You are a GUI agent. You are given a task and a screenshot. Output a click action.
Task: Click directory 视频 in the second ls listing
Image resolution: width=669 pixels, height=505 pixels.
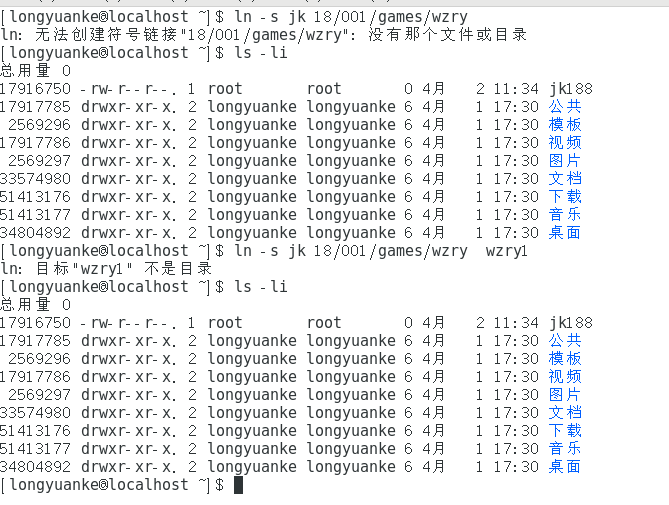tap(565, 377)
